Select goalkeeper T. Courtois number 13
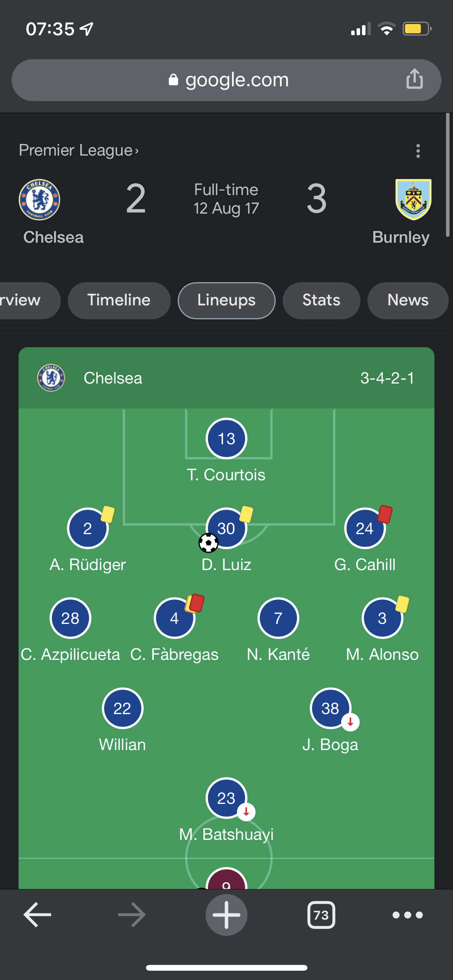 (x=226, y=439)
